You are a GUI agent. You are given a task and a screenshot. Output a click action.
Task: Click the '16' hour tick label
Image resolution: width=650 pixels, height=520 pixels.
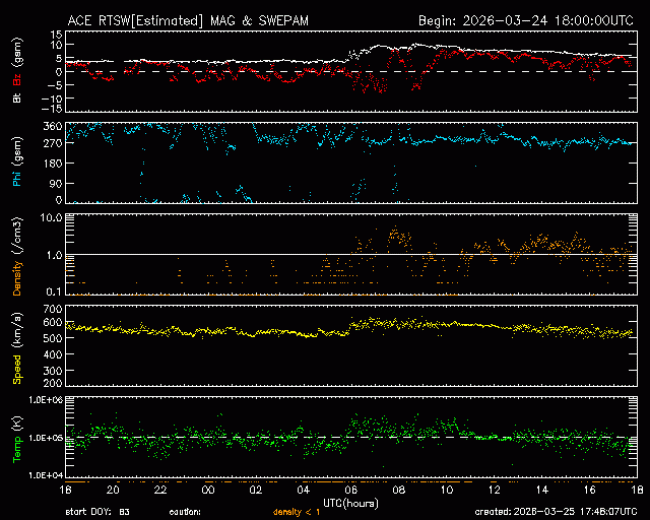point(589,490)
